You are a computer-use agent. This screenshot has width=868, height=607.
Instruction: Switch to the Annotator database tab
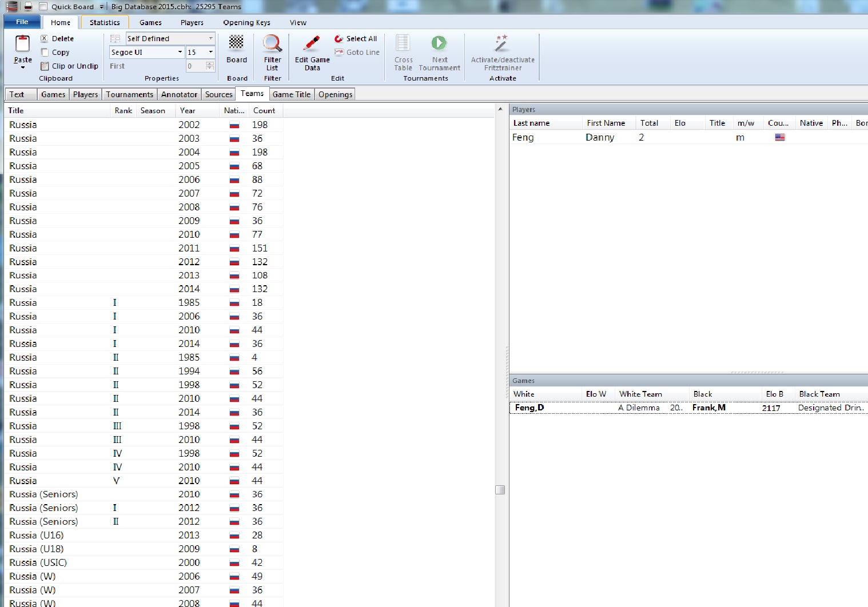coord(179,94)
